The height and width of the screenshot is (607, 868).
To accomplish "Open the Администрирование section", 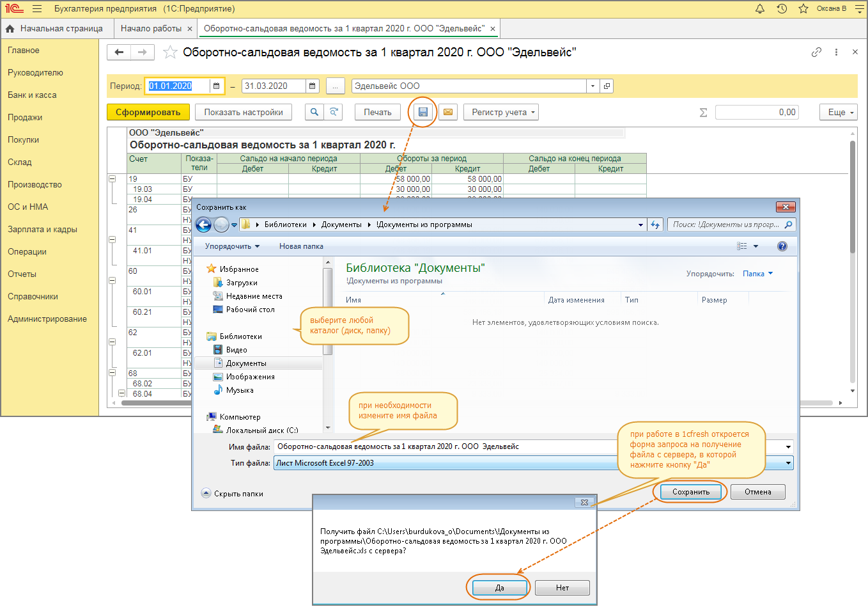I will click(47, 319).
